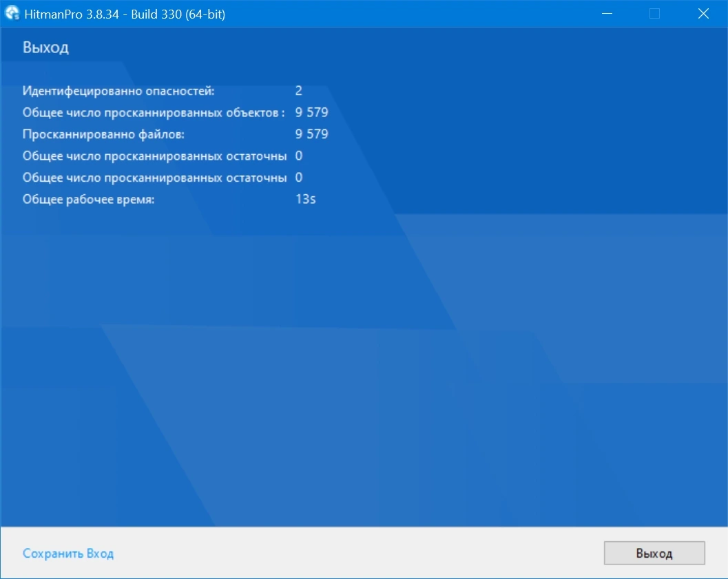Close the HitmanPro window
The image size is (728, 579).
pos(703,14)
